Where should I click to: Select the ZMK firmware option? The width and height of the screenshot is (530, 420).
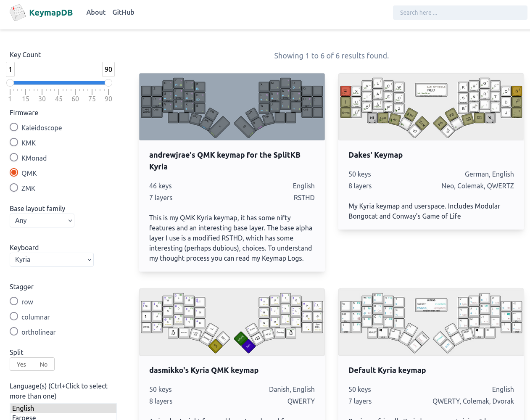(14, 188)
